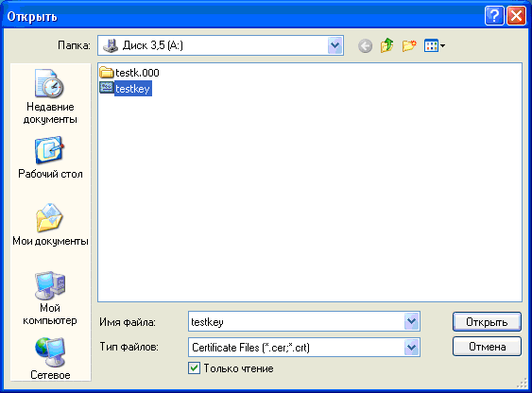This screenshot has height=393, width=532.
Task: Click the Отмена button
Action: 487,346
